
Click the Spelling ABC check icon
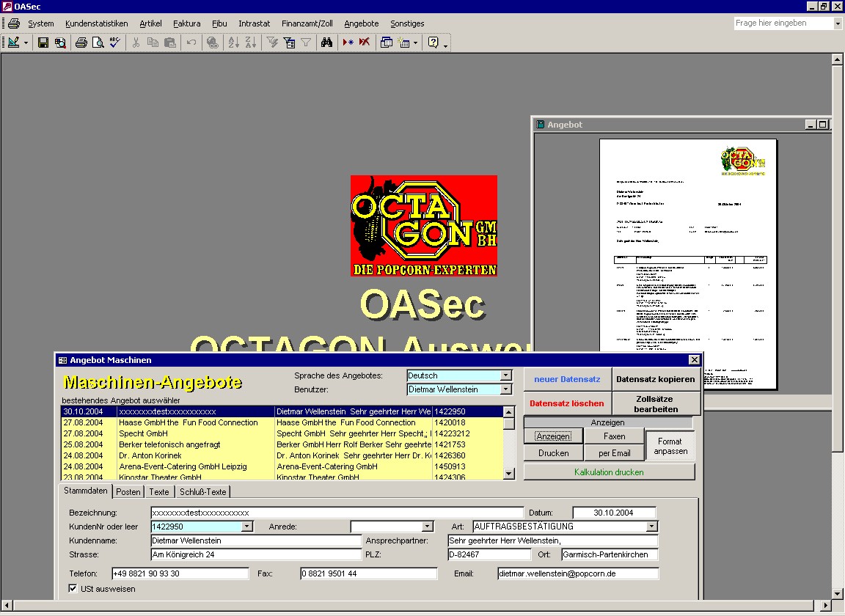click(x=114, y=43)
